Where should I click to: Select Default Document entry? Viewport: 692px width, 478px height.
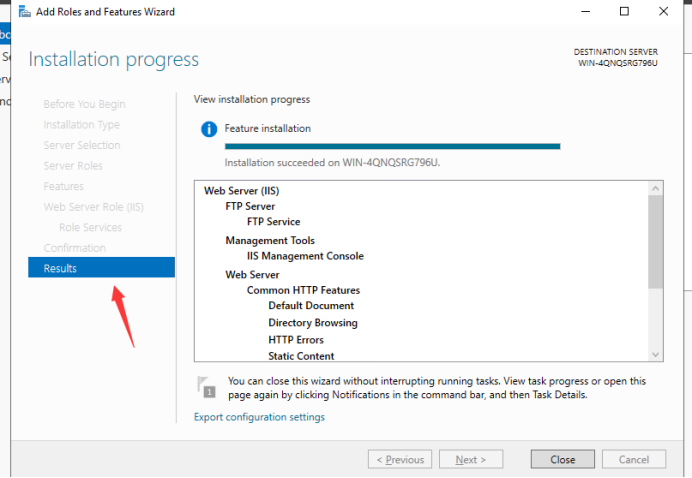[x=311, y=305]
